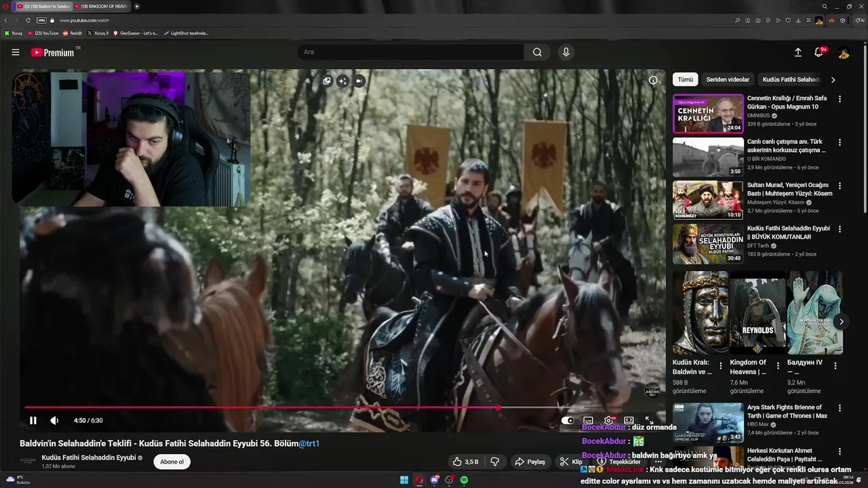Open options for Canlı canlı çatışma video
The width and height of the screenshot is (868, 488).
[x=840, y=142]
